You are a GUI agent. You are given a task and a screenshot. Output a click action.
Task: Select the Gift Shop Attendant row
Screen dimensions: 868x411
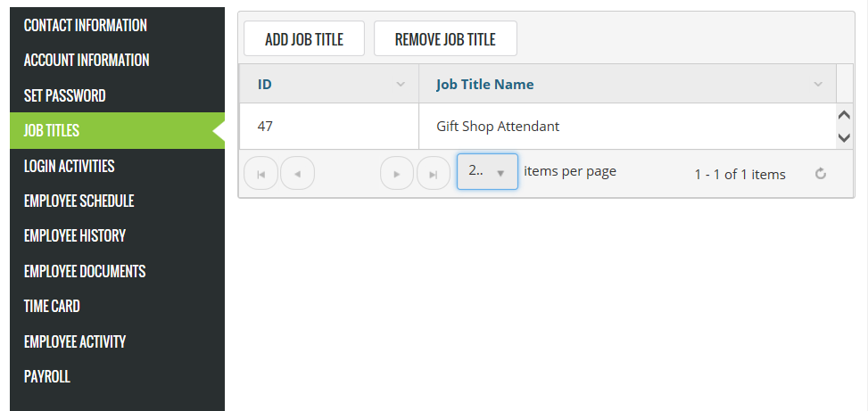pyautogui.click(x=498, y=127)
